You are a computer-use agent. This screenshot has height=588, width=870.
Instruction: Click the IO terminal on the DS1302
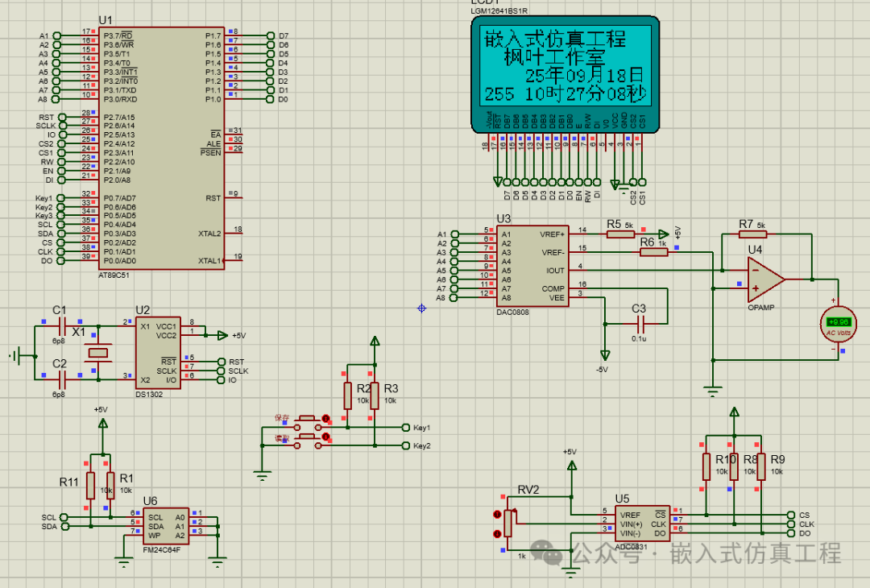pos(222,380)
